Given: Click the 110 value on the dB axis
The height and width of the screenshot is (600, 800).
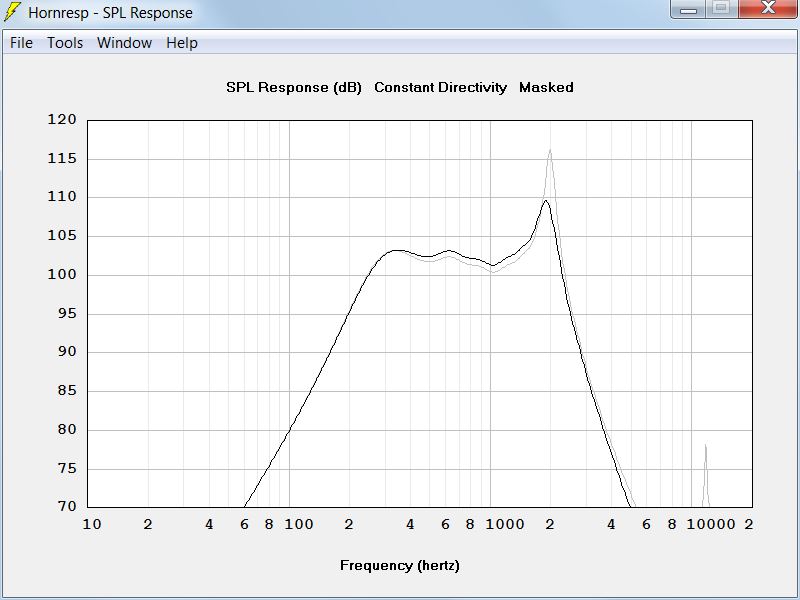Looking at the screenshot, I should (x=62, y=196).
